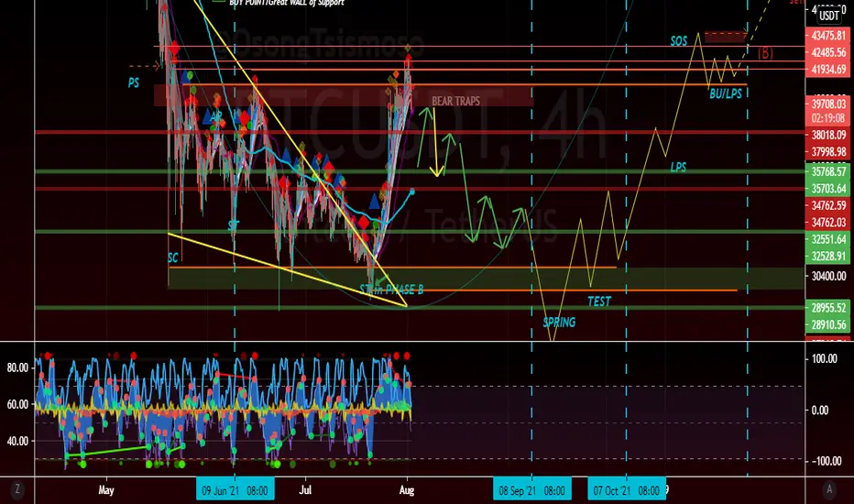Click the 09 Jun '21 08:00 date marker

tap(235, 490)
